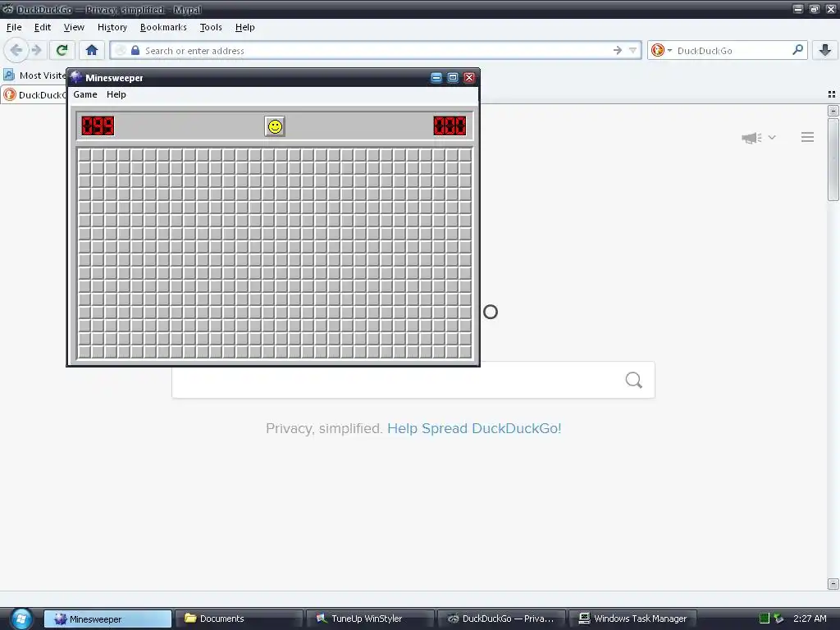
Task: Close the Mypal browser window
Action: 831,9
